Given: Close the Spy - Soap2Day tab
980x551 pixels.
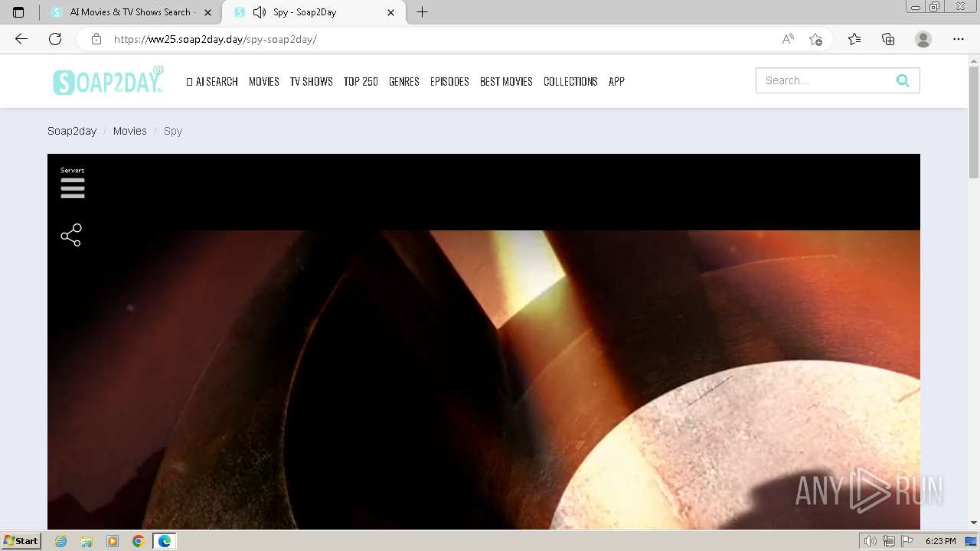Looking at the screenshot, I should click(391, 12).
